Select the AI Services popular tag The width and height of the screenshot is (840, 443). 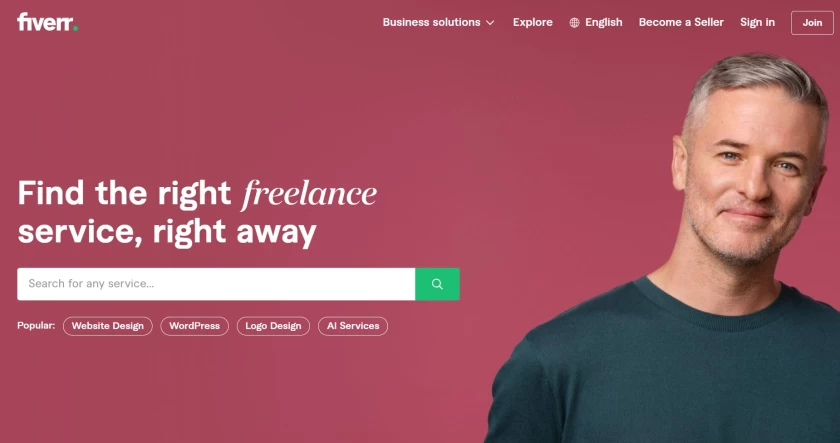pos(353,326)
